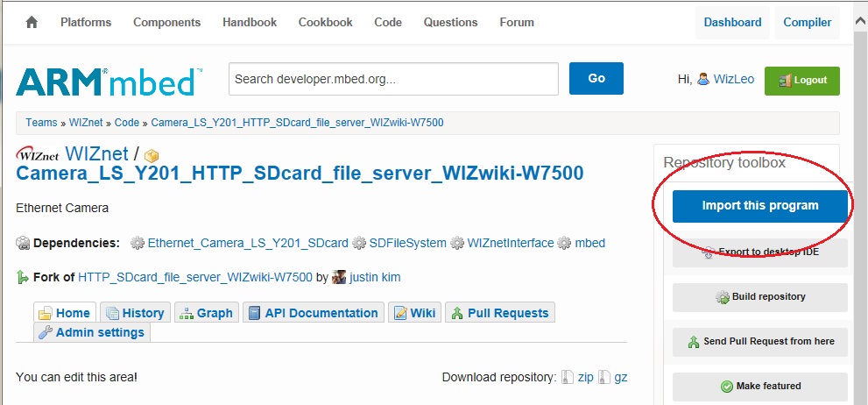868x405 pixels.
Task: Switch to the Wiki tab
Action: pyautogui.click(x=414, y=312)
